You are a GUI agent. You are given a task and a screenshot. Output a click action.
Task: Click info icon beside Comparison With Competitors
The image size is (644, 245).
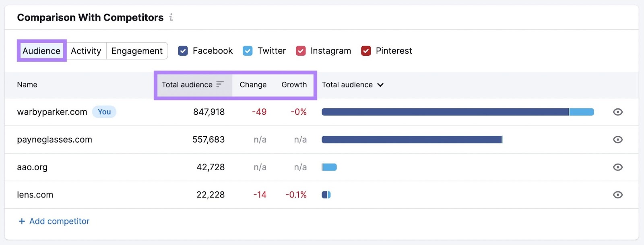click(171, 17)
